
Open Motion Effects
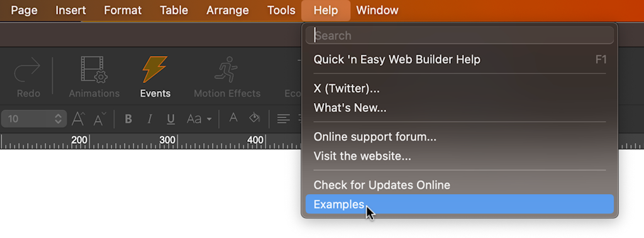pos(226,70)
